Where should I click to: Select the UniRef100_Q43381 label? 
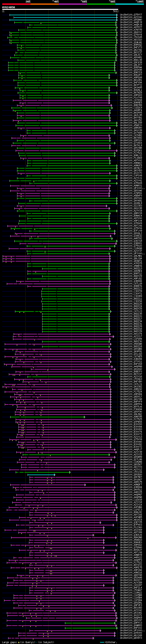pos(131,613)
